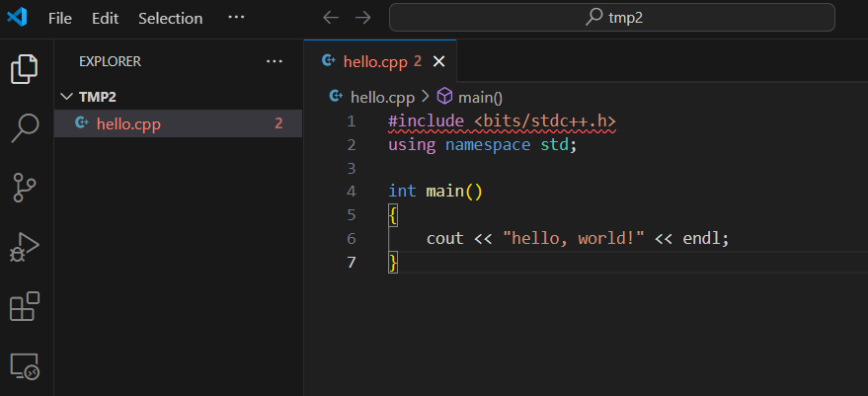Open the File menu
The height and width of the screenshot is (396, 868).
pyautogui.click(x=60, y=19)
